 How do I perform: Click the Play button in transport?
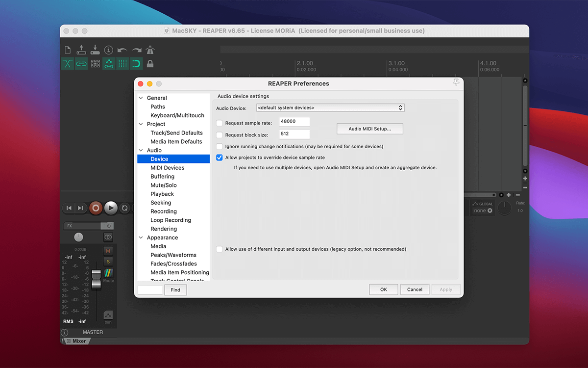111,208
